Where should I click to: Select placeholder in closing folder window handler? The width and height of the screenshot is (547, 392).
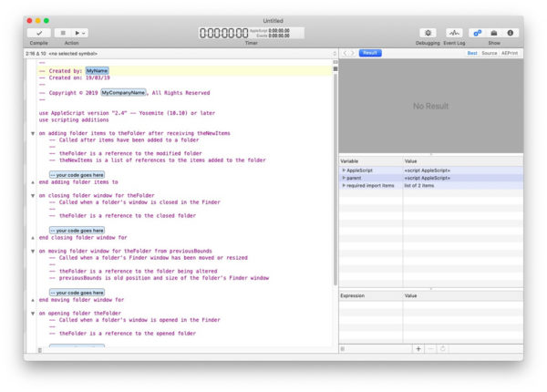click(x=77, y=231)
